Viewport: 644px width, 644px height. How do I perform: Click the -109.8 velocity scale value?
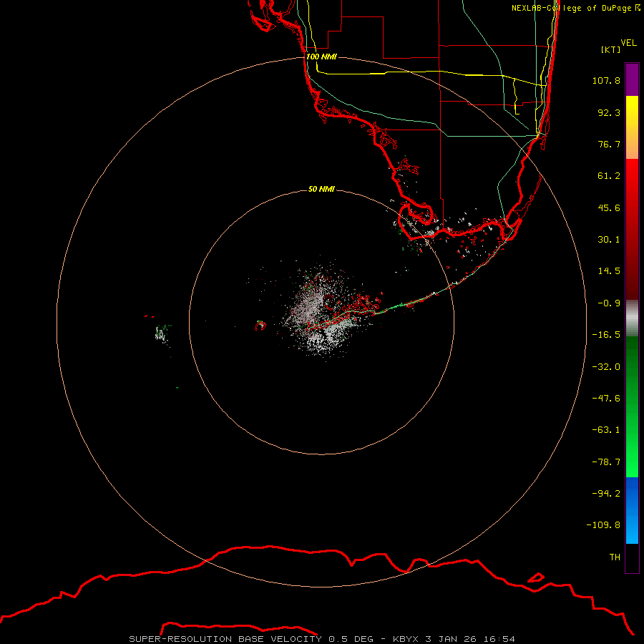click(x=603, y=525)
